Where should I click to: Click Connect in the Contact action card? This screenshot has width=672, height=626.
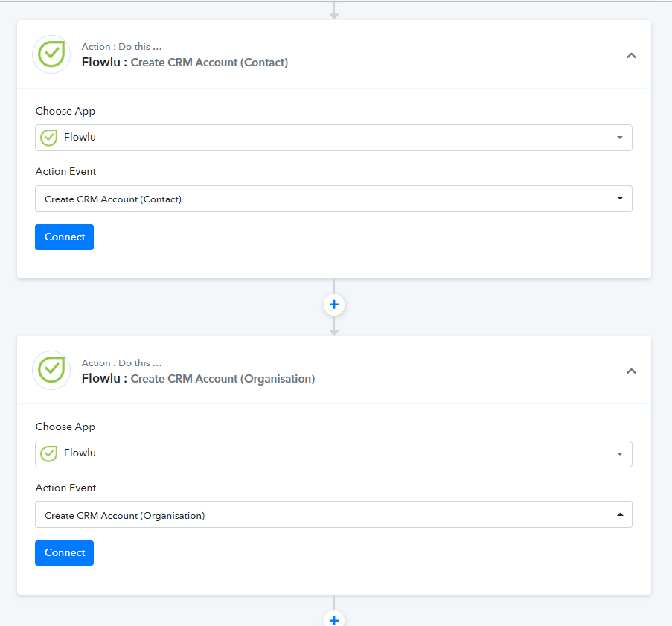pos(64,237)
